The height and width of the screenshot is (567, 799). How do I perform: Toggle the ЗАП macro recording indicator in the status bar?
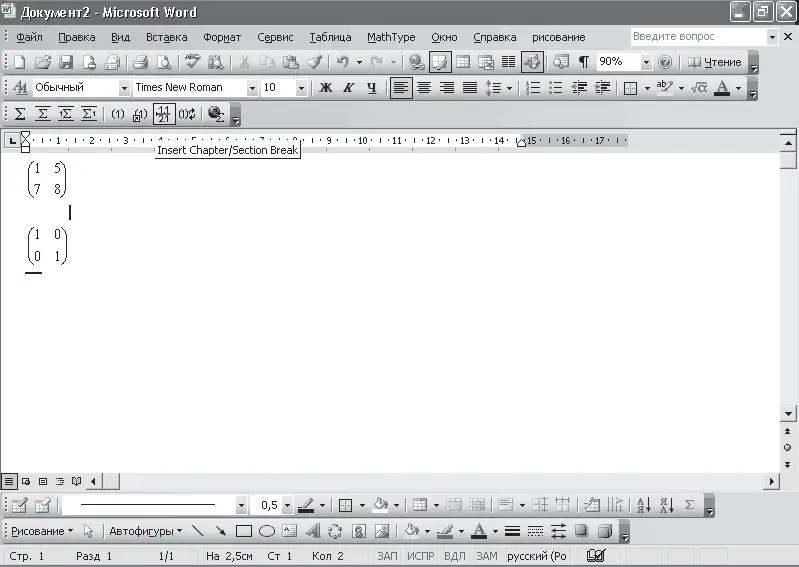(387, 556)
